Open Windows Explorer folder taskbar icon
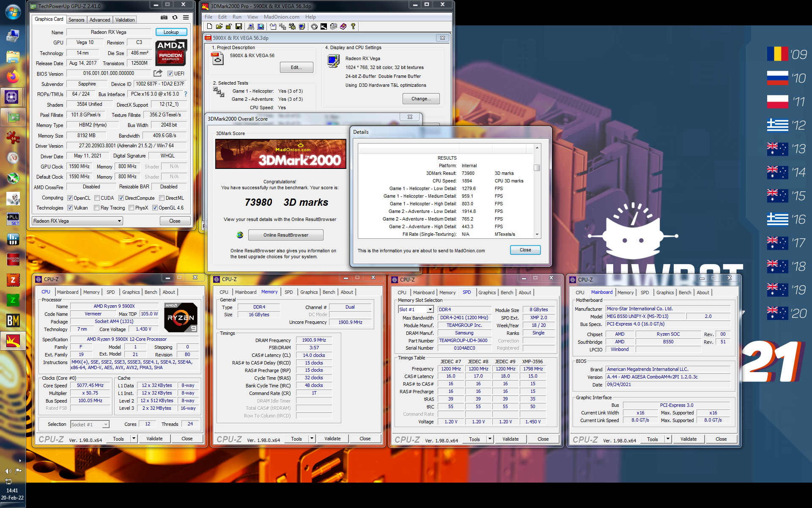This screenshot has width=812, height=508. (13, 56)
